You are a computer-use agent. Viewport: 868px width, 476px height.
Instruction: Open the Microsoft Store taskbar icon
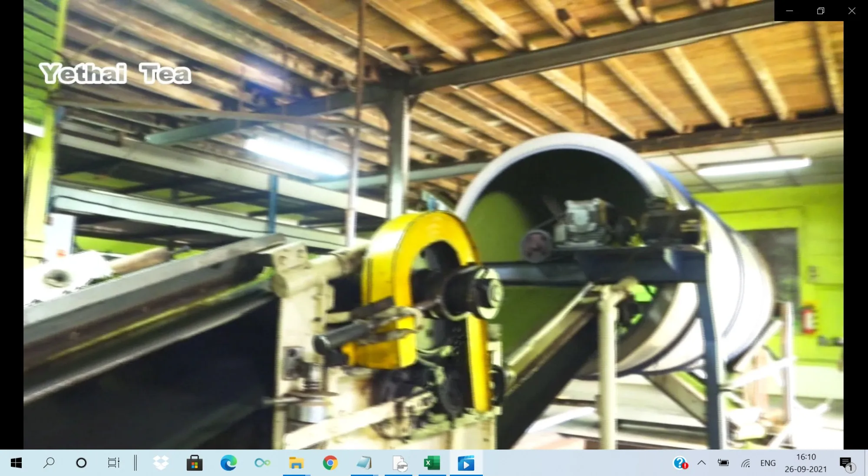(x=195, y=463)
